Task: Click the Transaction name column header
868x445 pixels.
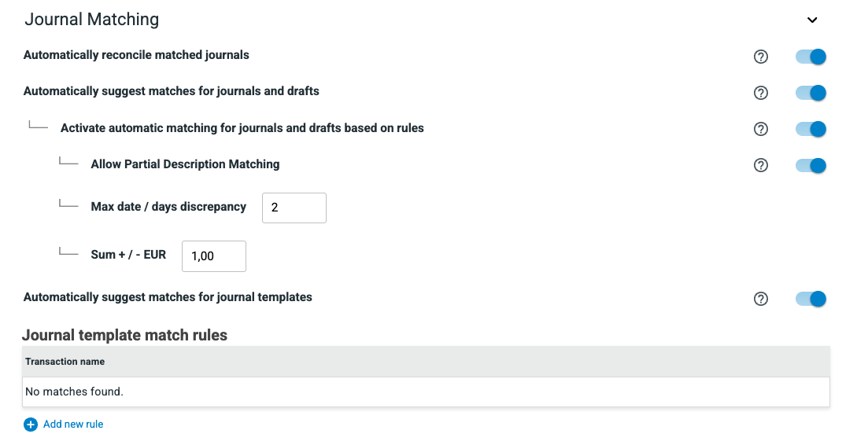Action: coord(65,362)
